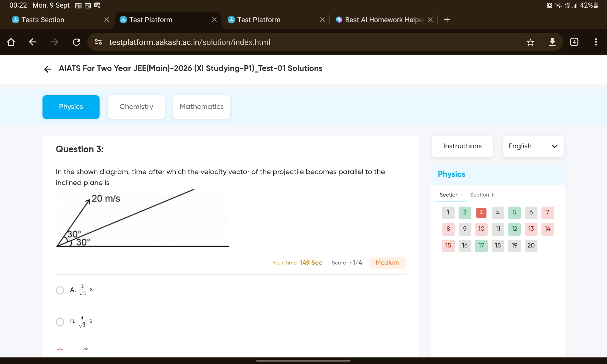Open browser three-dot menu
Image resolution: width=607 pixels, height=364 pixels.
(596, 42)
